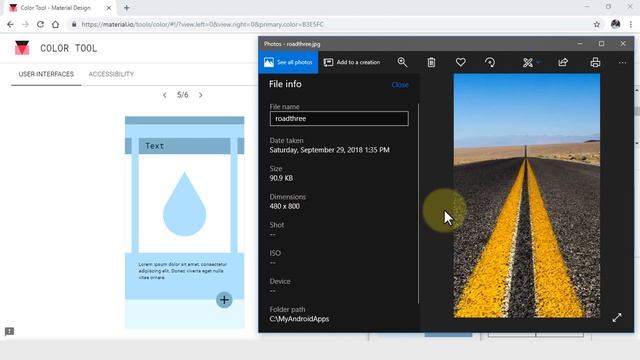Viewport: 640px width, 360px height.
Task: Click the water drop image in preview
Action: click(184, 204)
